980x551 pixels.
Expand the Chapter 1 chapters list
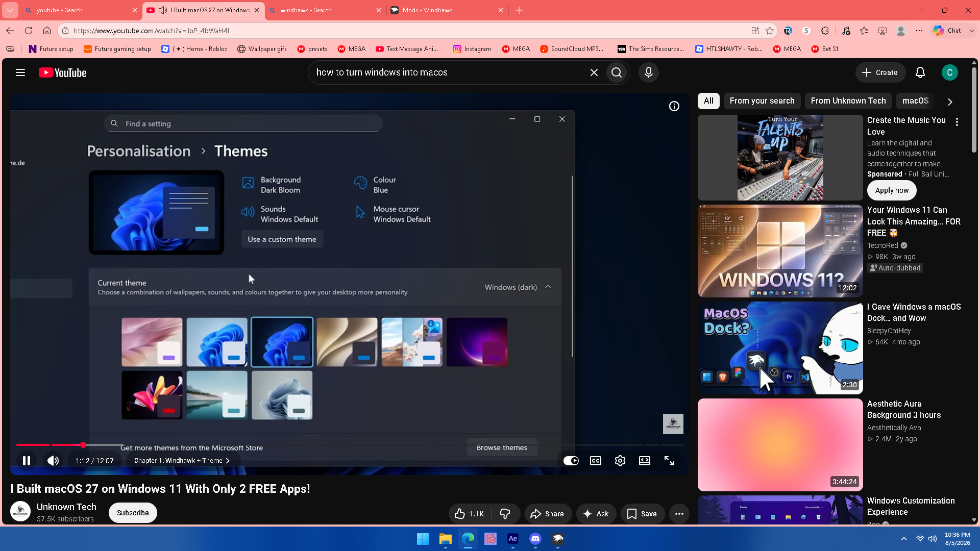(x=182, y=461)
